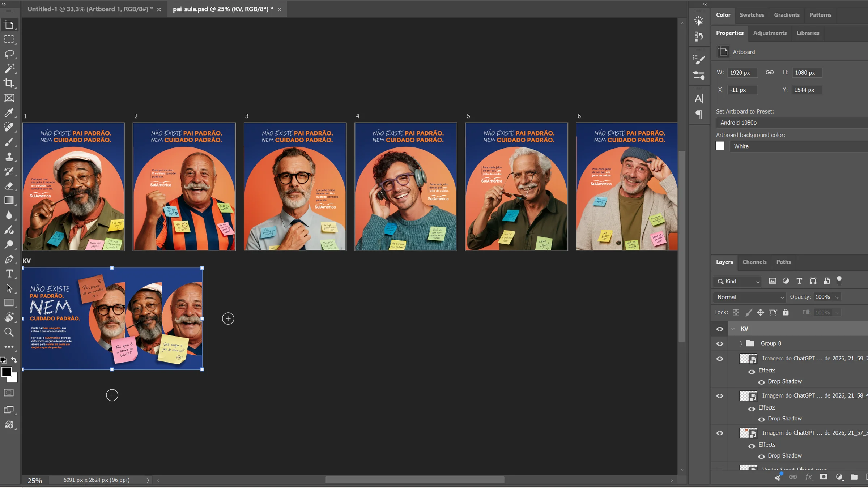Hide the Imagem do ChatGPT 21_59 layer

[720, 359]
